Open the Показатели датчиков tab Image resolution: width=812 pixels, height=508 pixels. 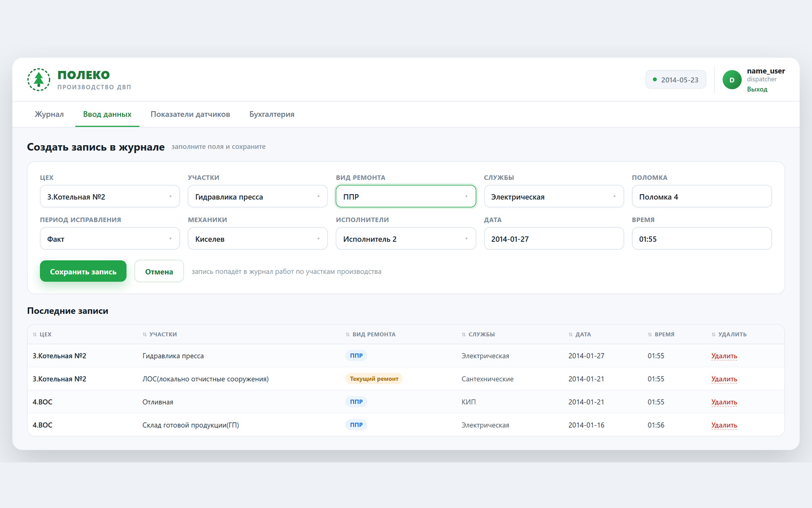click(190, 114)
